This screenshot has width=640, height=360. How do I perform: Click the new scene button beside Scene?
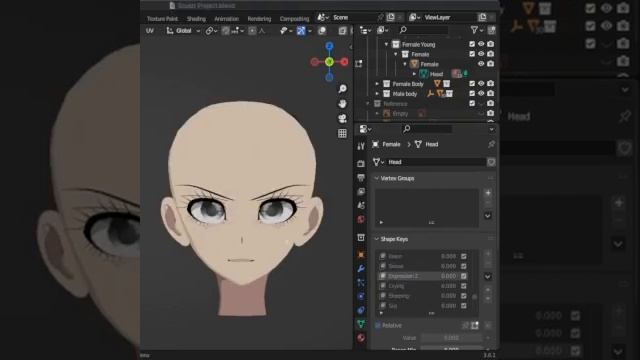tap(391, 17)
